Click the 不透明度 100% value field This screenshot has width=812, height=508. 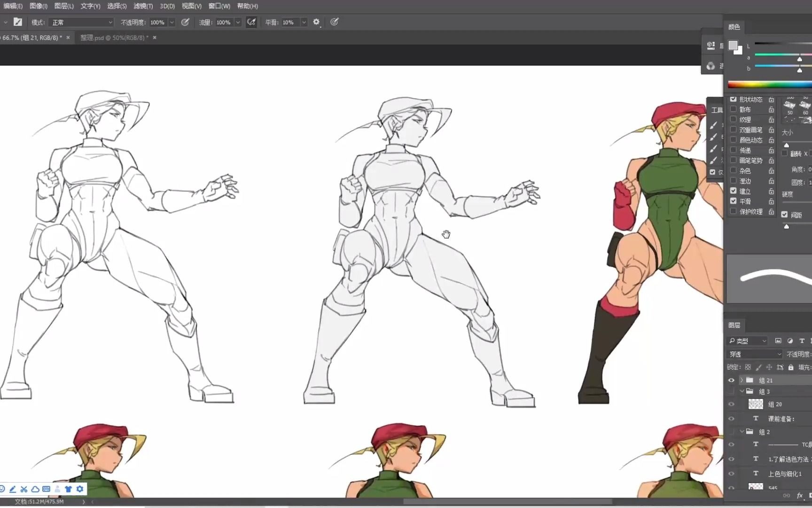coord(158,22)
